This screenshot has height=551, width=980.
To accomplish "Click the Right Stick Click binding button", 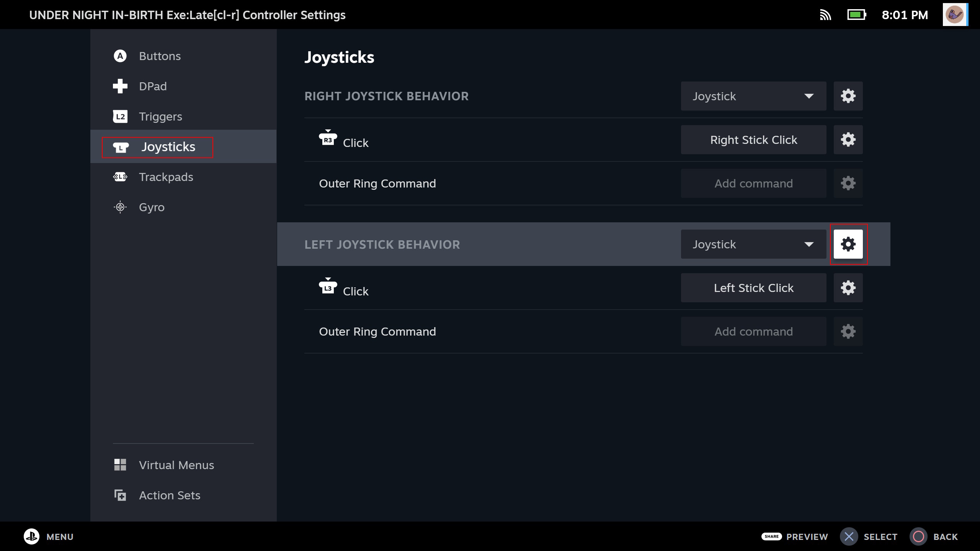I will pyautogui.click(x=753, y=140).
